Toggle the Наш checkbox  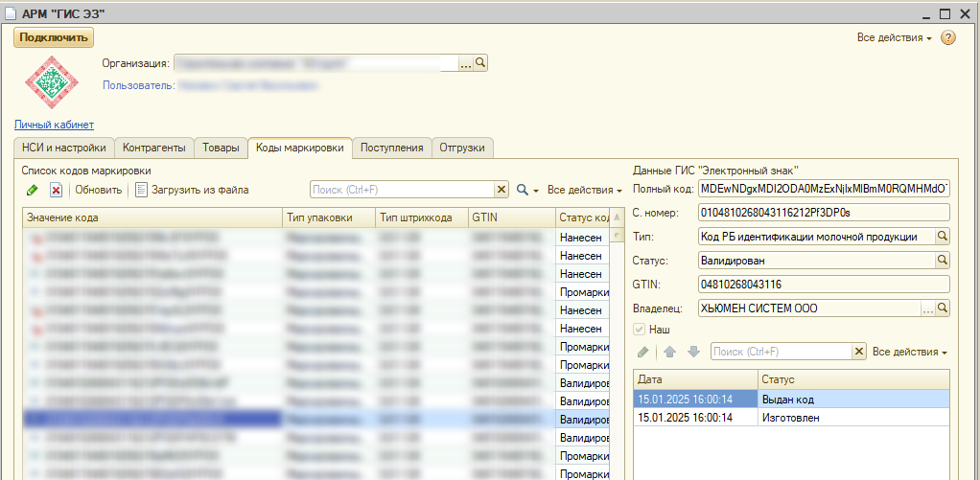(x=640, y=330)
